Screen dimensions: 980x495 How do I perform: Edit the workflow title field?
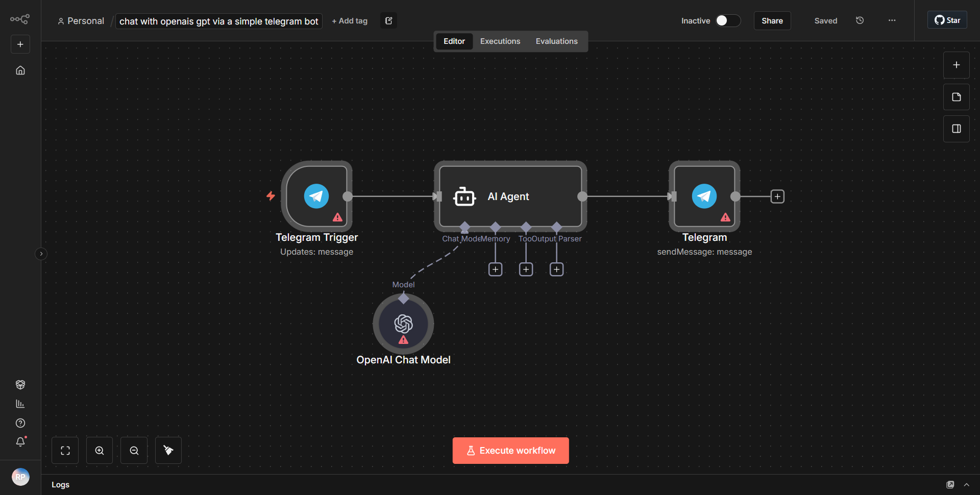click(218, 21)
